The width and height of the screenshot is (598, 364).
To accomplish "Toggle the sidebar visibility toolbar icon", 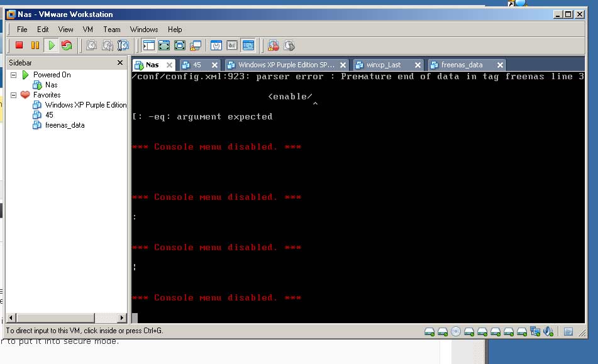I will [149, 45].
